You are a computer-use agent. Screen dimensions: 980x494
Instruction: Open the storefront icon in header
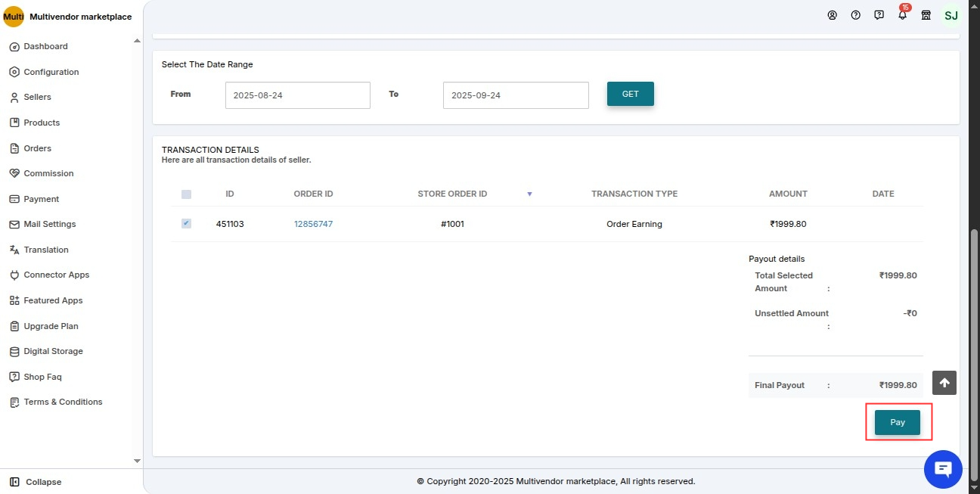coord(926,15)
